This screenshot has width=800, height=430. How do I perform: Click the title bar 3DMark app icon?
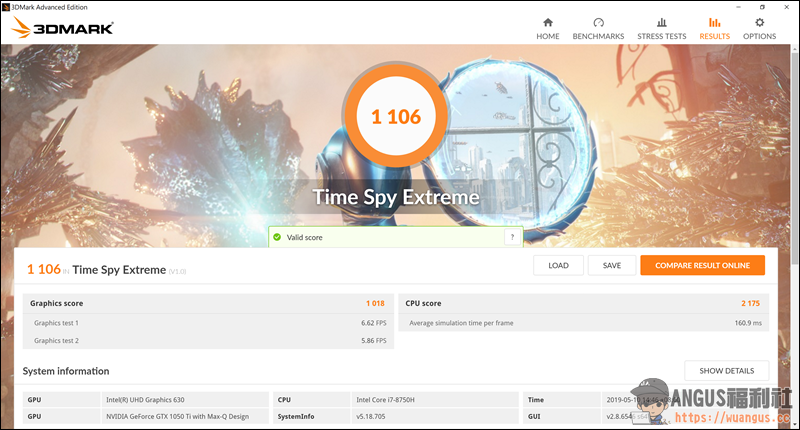(x=6, y=6)
